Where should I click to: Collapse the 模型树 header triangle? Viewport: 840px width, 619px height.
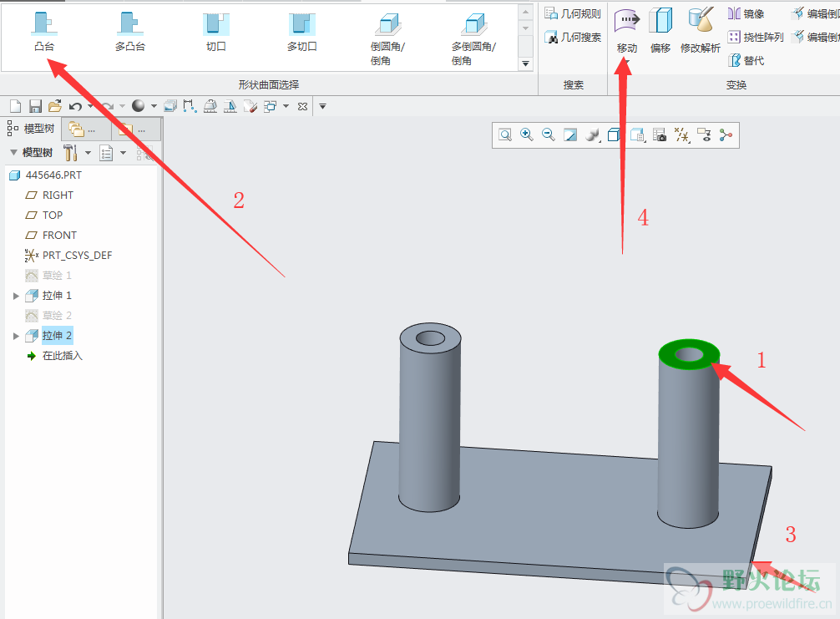(x=13, y=153)
